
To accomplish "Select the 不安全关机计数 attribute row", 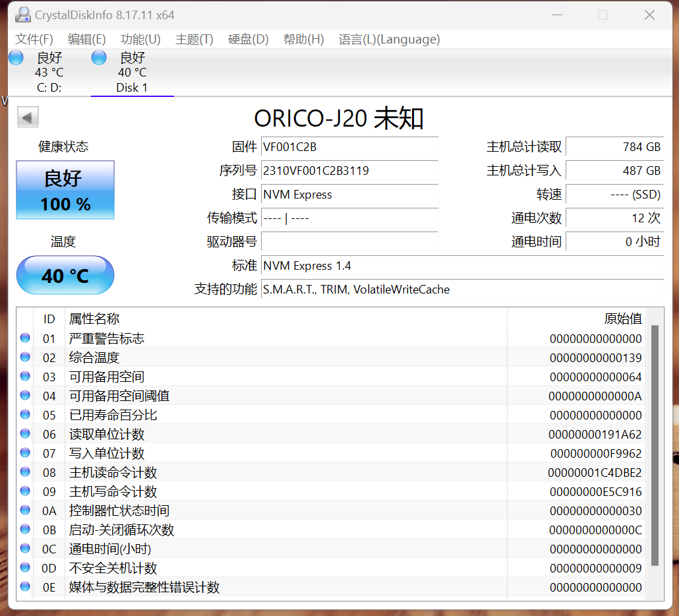I will point(332,568).
